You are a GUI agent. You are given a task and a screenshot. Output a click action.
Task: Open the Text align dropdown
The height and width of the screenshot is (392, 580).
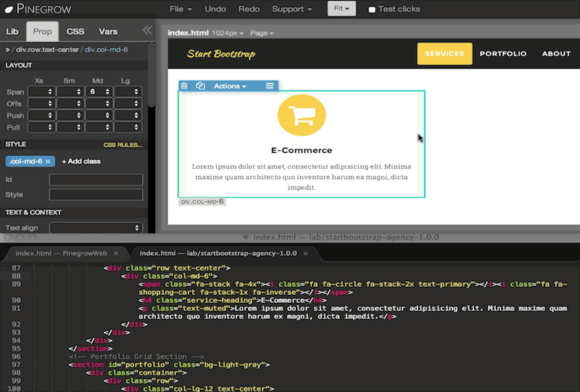coord(96,228)
